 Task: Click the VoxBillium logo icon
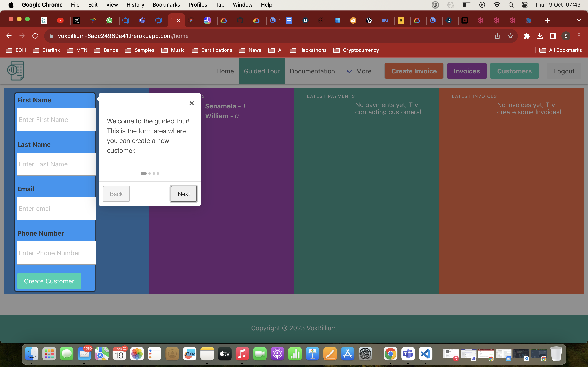tap(16, 71)
